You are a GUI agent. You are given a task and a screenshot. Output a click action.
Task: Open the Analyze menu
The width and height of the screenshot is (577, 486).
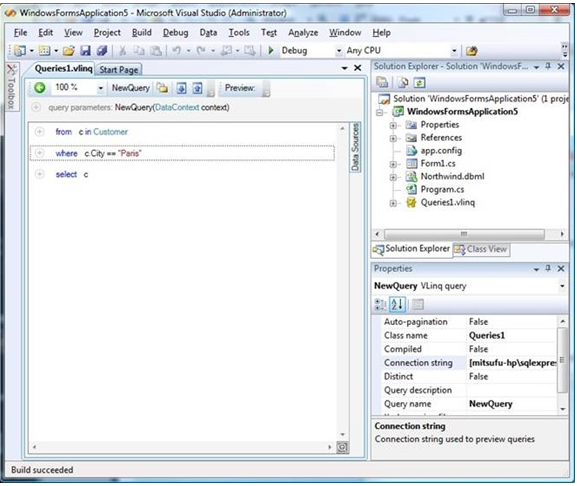pyautogui.click(x=303, y=33)
